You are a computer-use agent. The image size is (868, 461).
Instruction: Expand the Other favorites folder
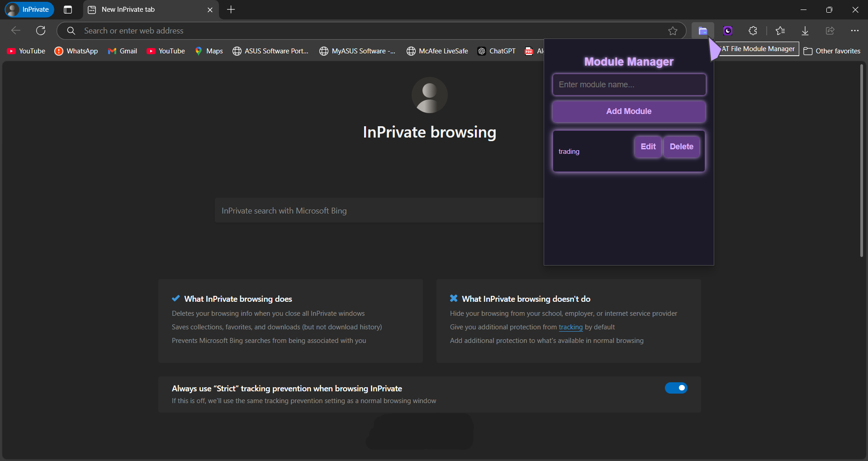click(x=832, y=51)
